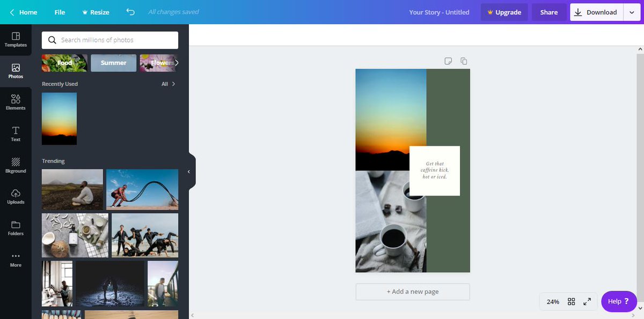The height and width of the screenshot is (319, 644).
Task: Select the caffeine kick text box
Action: tap(435, 170)
